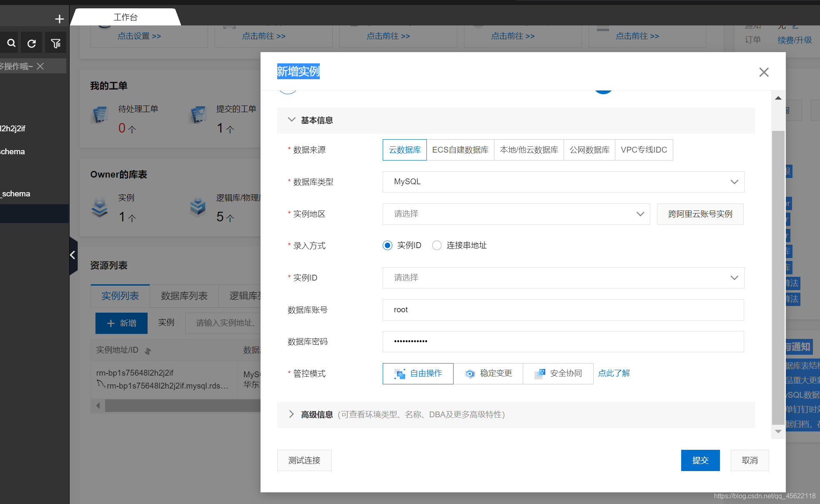The width and height of the screenshot is (820, 504).
Task: Open the 实例地区 region dropdown
Action: (x=516, y=214)
